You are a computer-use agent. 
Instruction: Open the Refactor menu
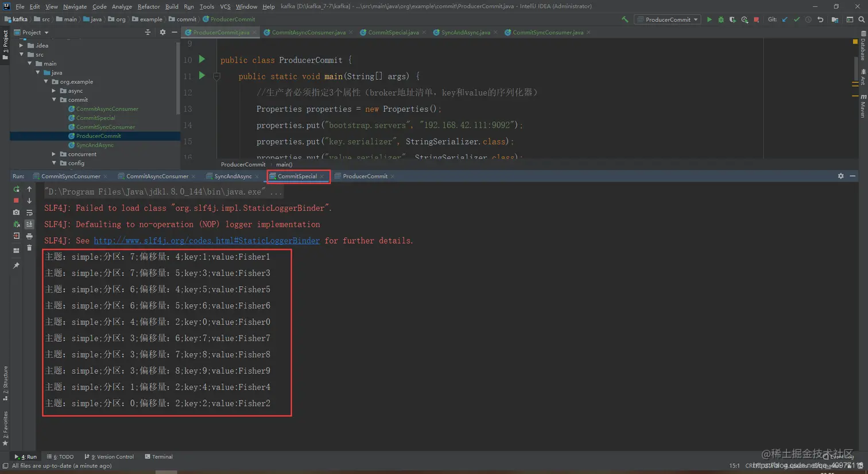(148, 6)
